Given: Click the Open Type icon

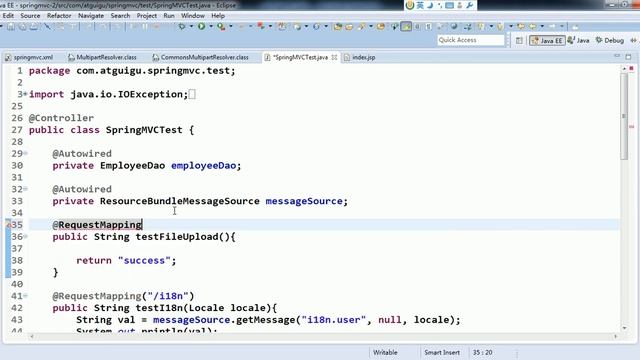Looking at the screenshot, I should 338,27.
